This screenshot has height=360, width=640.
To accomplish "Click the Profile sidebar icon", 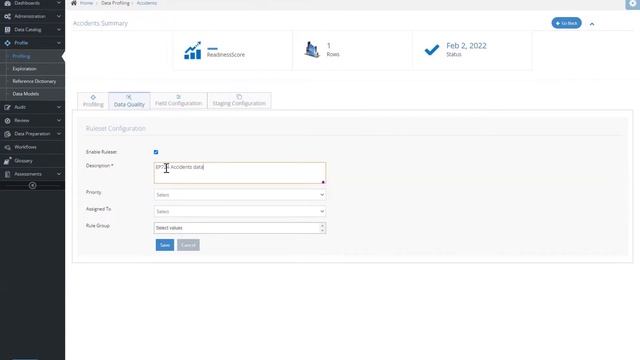I will tap(7, 43).
